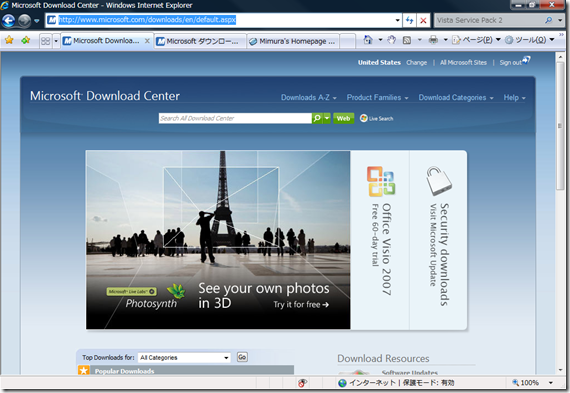The height and width of the screenshot is (393, 570).
Task: Open the ツール(O) menu
Action: [x=530, y=40]
